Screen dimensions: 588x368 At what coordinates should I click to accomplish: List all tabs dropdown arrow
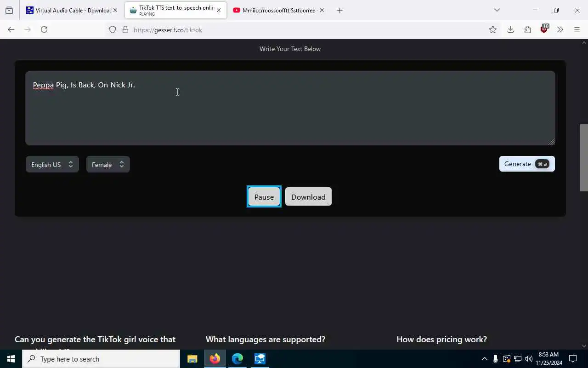[x=497, y=10]
